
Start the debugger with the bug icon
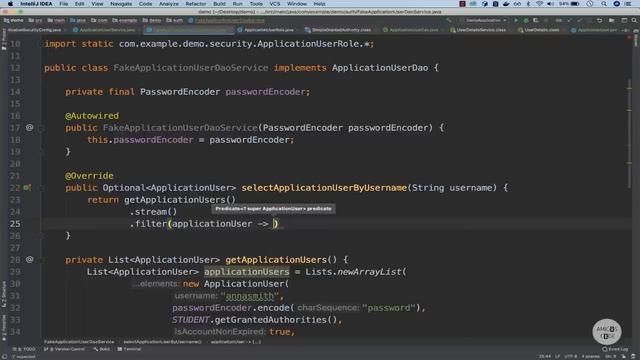coord(526,20)
